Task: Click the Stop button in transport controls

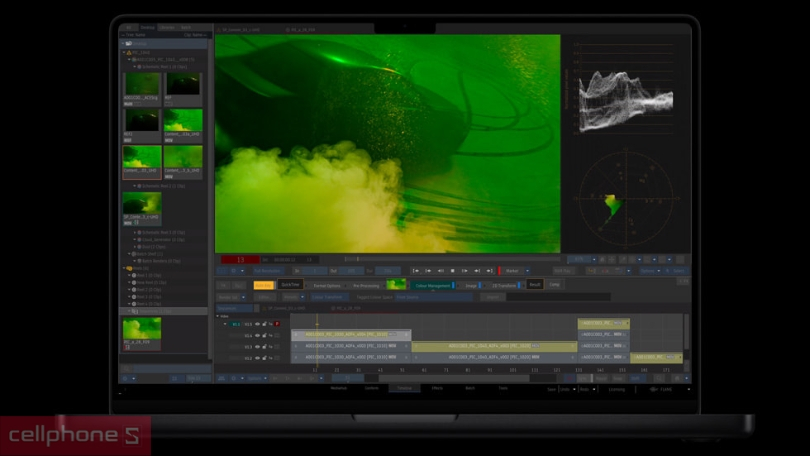Action: 452,270
